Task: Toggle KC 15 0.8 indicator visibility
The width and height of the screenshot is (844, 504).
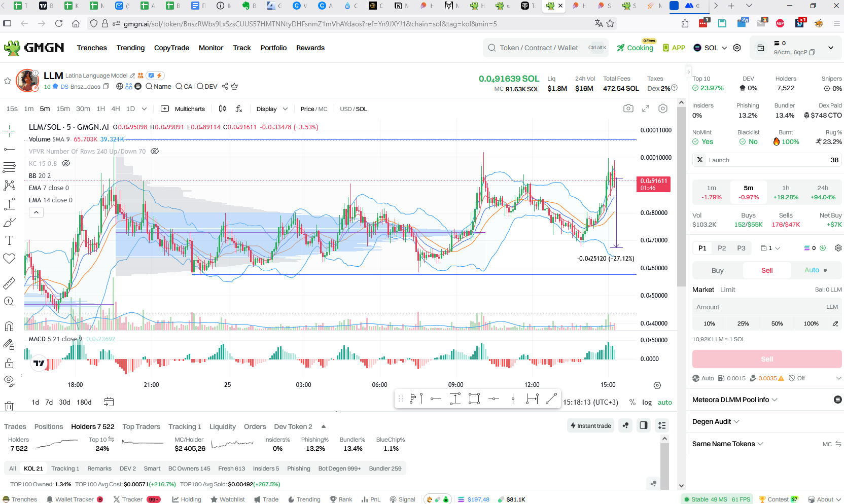Action: point(66,163)
